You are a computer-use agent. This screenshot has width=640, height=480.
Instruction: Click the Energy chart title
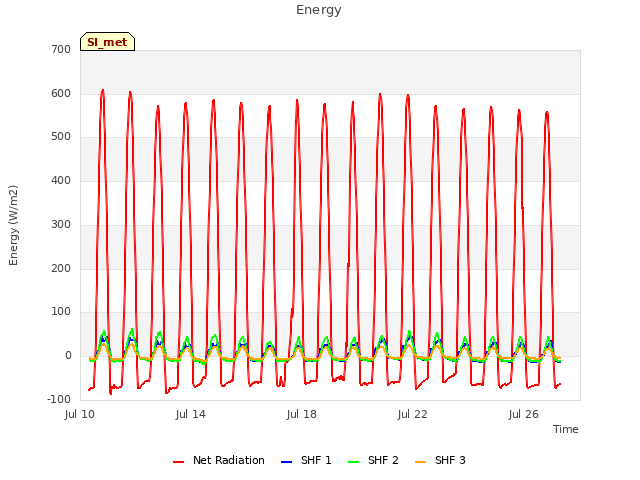click(319, 10)
